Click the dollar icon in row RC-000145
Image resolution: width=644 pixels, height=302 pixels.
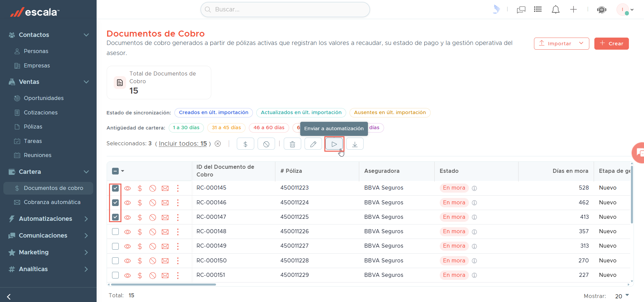[x=140, y=188]
